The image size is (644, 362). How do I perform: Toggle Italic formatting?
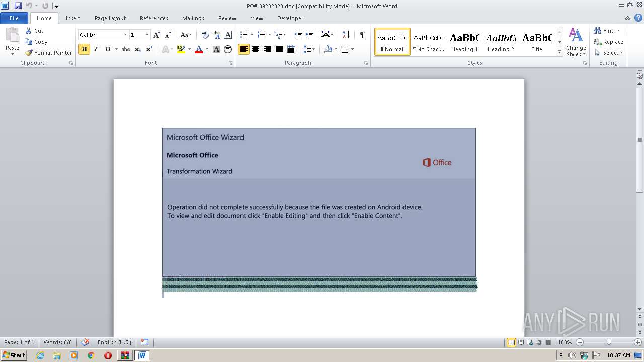click(96, 49)
